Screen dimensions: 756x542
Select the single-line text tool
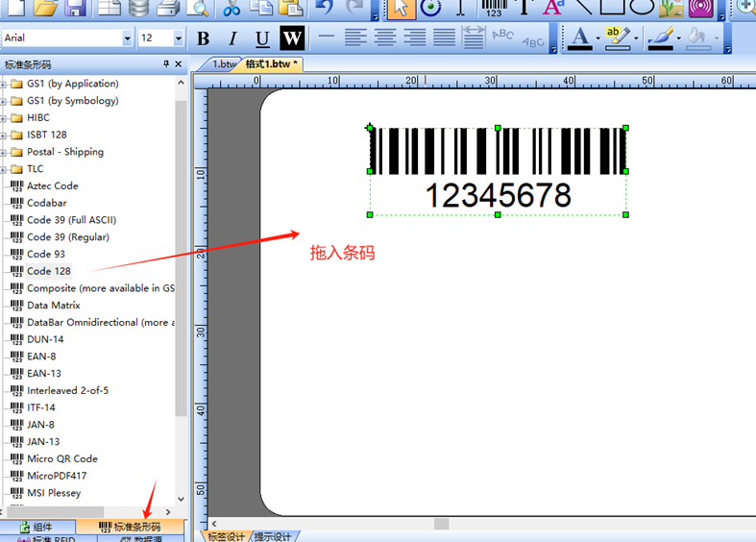524,8
